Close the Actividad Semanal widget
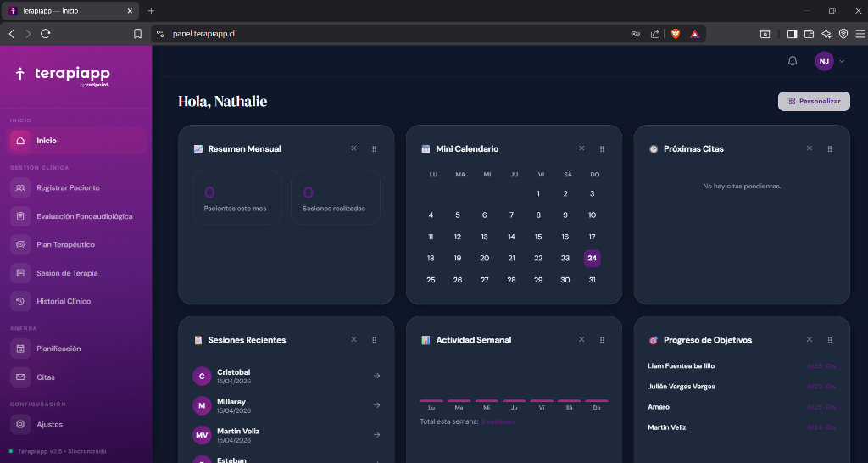The image size is (868, 463). click(581, 339)
